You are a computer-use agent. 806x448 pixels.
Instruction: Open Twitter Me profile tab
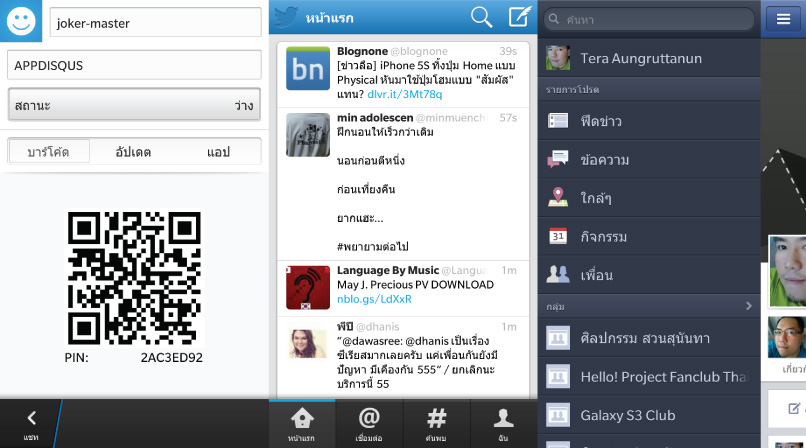coord(504,424)
